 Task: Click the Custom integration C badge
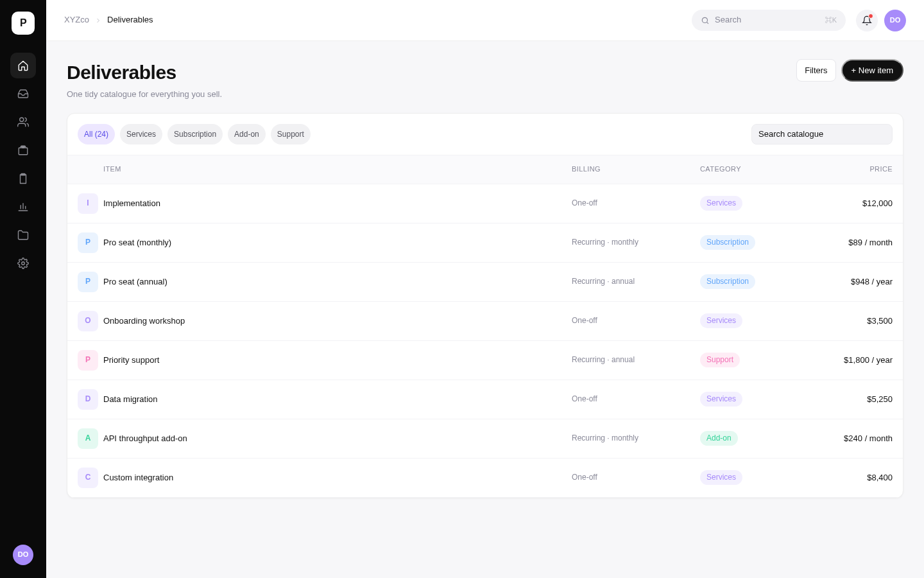88,478
